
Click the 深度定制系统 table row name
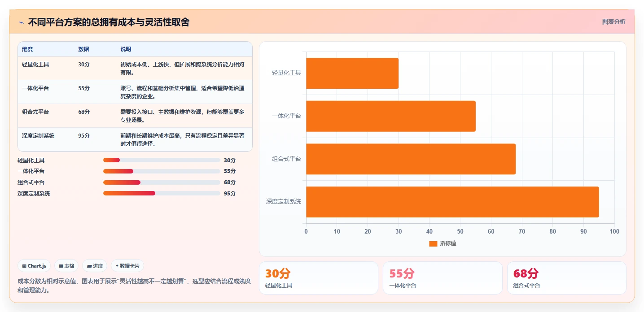click(38, 135)
